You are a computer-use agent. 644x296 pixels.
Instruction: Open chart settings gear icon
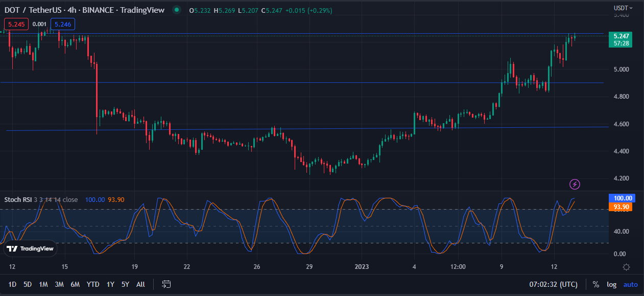[626, 267]
